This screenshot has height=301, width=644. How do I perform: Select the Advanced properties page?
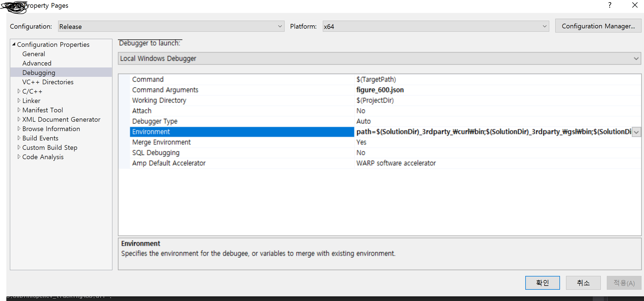pos(37,63)
